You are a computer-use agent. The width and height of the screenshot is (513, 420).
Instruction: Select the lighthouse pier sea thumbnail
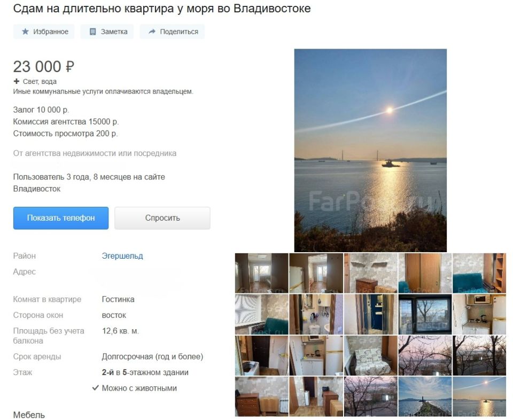click(425, 396)
